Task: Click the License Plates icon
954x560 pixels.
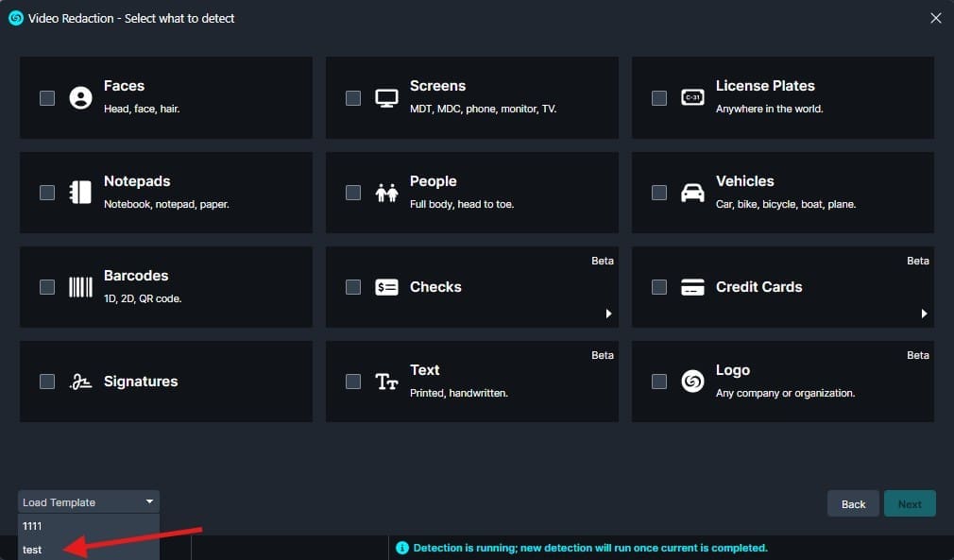Action: tap(692, 98)
